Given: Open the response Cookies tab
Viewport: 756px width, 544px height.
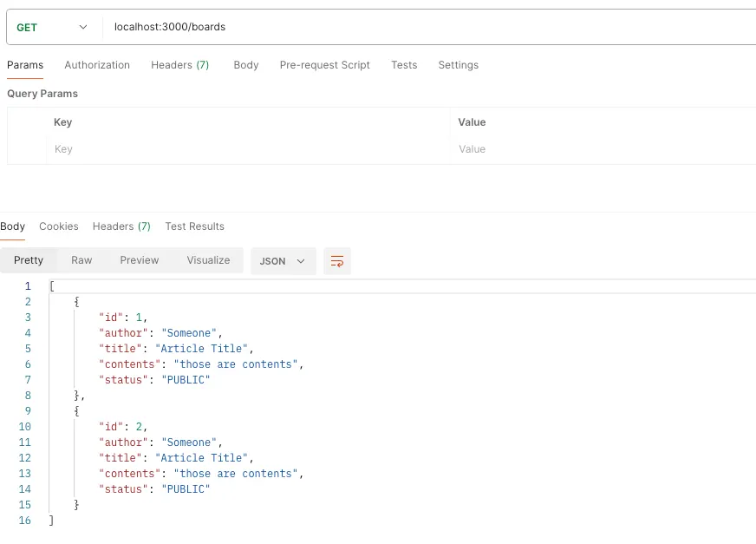Looking at the screenshot, I should (x=59, y=226).
